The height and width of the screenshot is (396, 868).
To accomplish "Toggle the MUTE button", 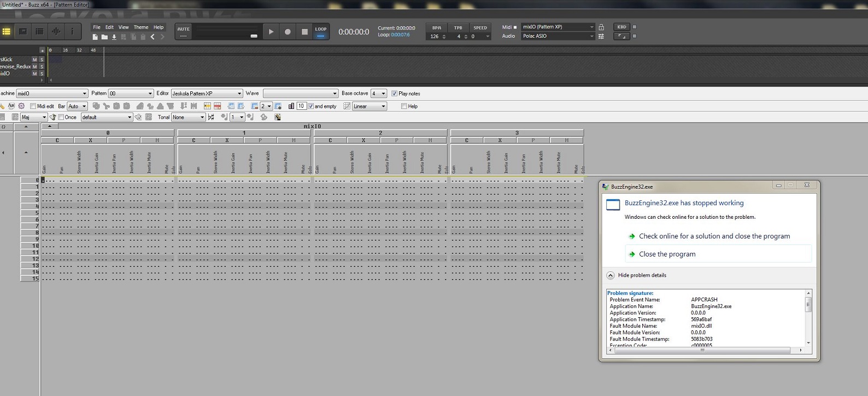I will pos(183,32).
